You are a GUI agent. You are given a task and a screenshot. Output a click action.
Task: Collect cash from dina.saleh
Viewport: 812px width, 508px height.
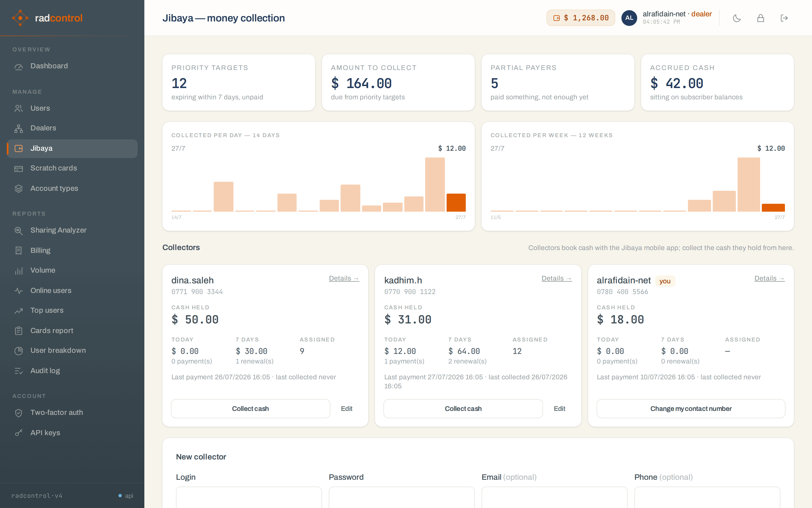coord(250,409)
